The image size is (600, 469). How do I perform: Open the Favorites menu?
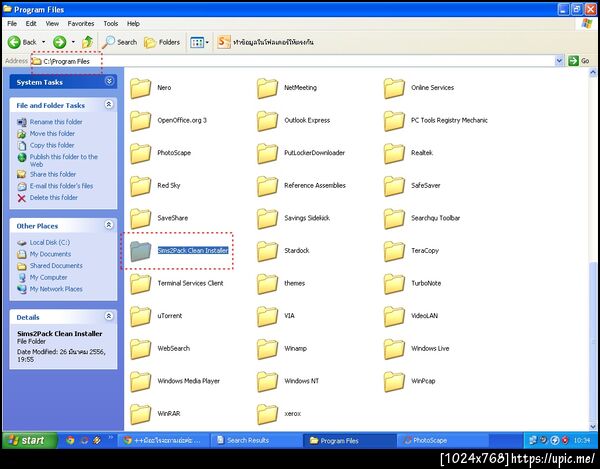(81, 24)
